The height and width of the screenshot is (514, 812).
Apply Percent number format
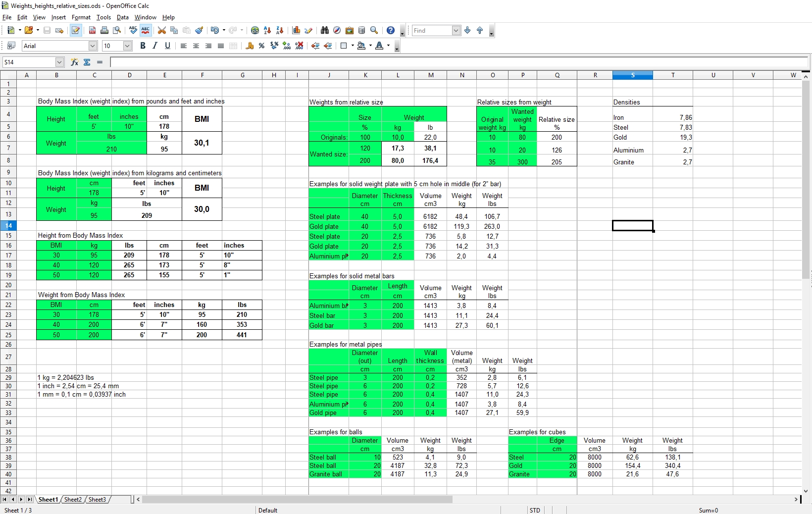click(262, 46)
